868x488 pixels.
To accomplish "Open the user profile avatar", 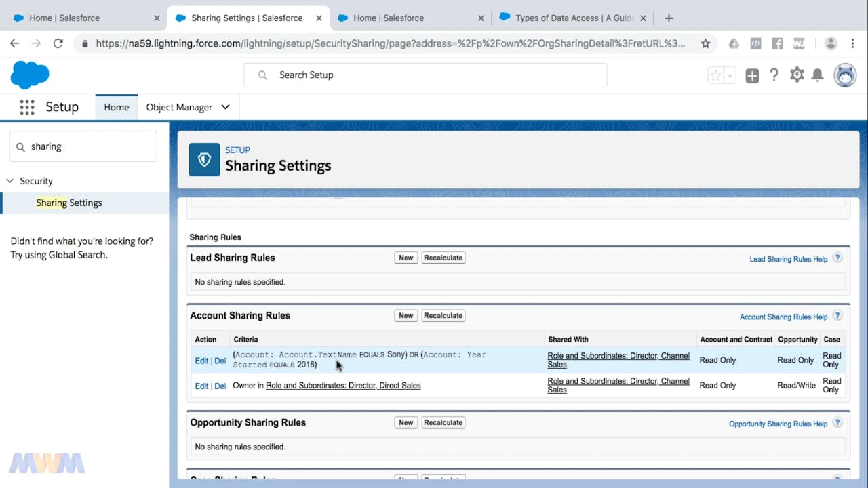I will (845, 75).
